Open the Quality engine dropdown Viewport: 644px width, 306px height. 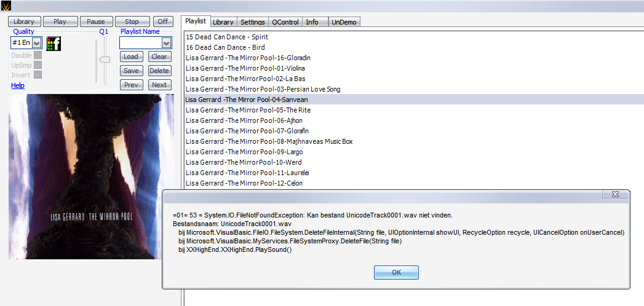click(36, 42)
